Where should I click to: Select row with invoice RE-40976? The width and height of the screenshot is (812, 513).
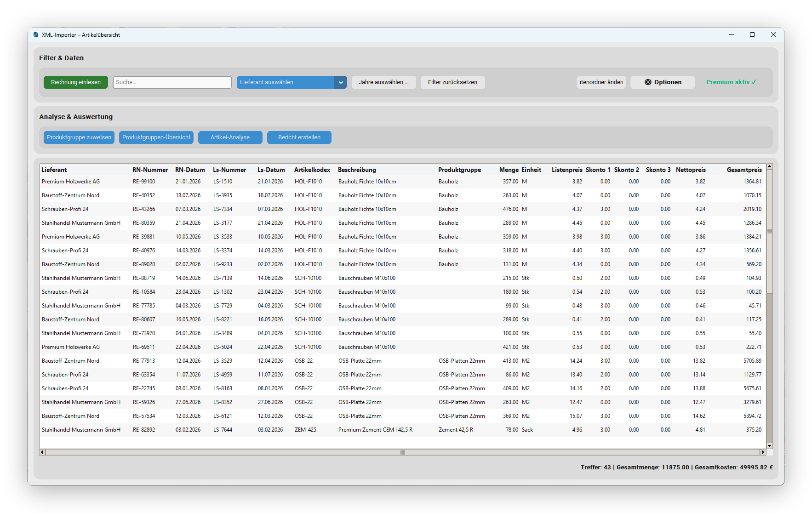click(401, 251)
